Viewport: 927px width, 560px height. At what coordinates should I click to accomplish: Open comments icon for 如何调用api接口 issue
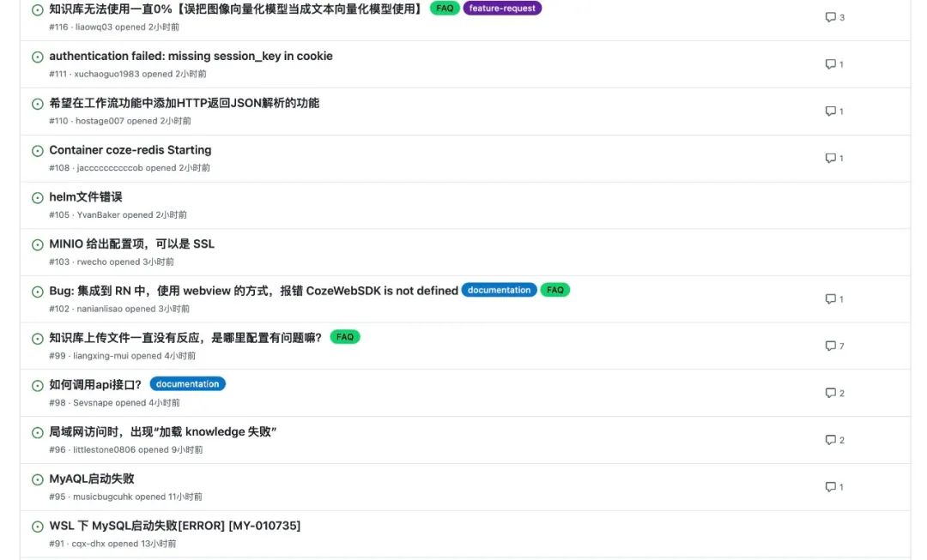[831, 393]
